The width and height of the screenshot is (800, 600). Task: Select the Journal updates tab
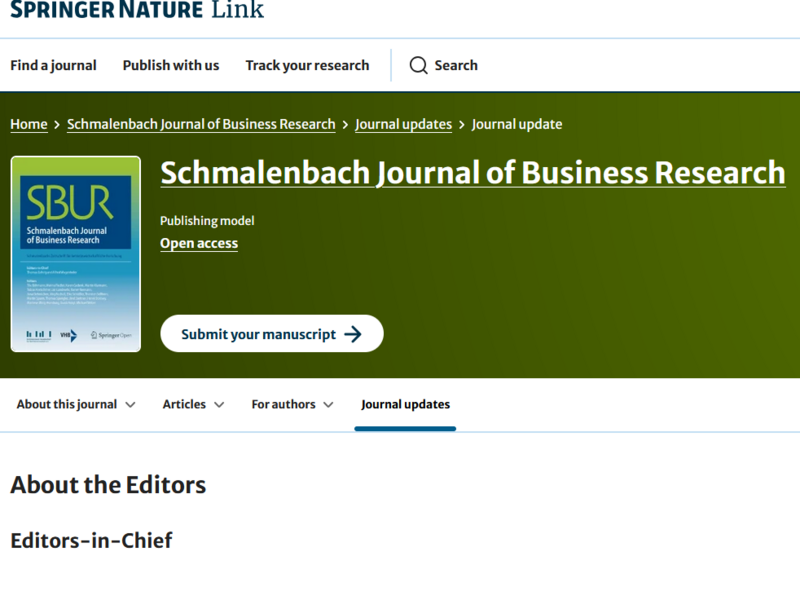click(x=405, y=404)
